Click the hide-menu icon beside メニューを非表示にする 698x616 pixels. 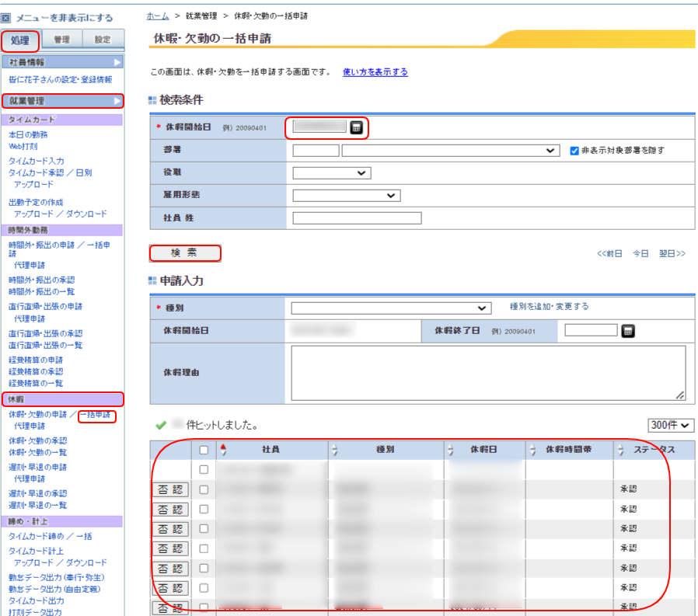[5, 18]
